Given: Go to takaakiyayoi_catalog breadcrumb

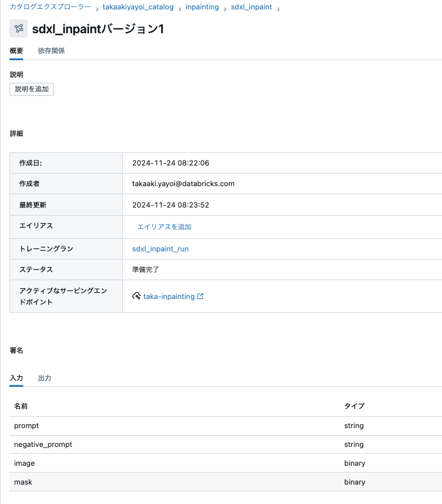Looking at the screenshot, I should (138, 7).
